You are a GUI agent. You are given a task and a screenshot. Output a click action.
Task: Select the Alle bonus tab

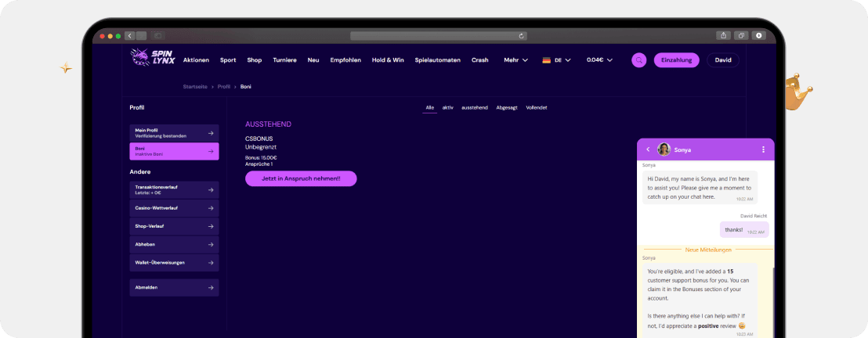pos(429,108)
